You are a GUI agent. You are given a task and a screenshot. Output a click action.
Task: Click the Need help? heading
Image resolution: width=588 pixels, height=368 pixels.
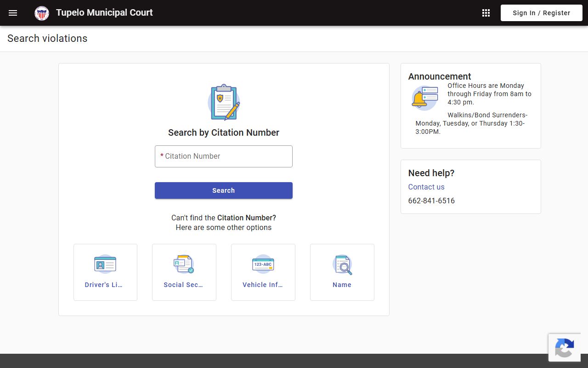coord(431,173)
